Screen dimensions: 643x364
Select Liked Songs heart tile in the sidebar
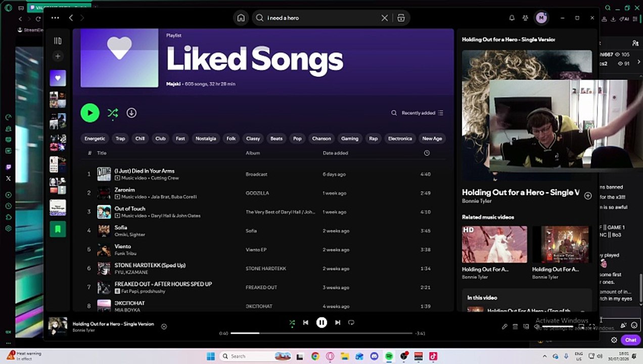pos(58,78)
